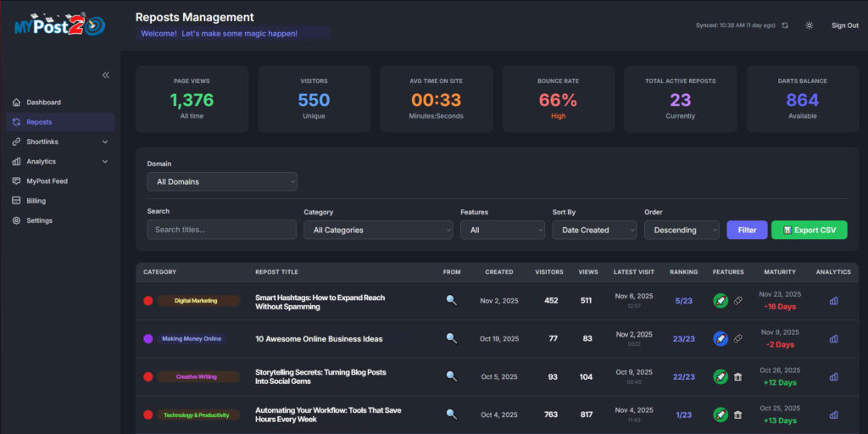This screenshot has width=868, height=434.
Task: Open the Sort By dropdown
Action: coord(594,230)
